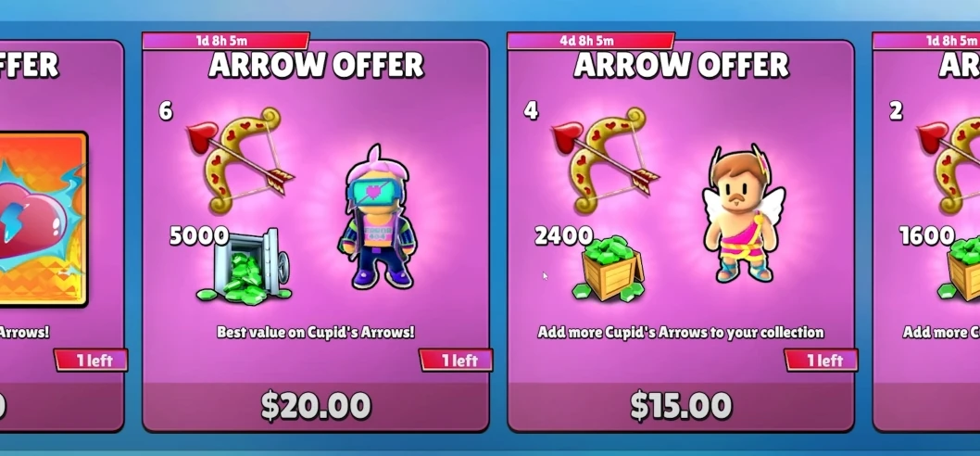Select the winged Cupid character skin

[743, 214]
